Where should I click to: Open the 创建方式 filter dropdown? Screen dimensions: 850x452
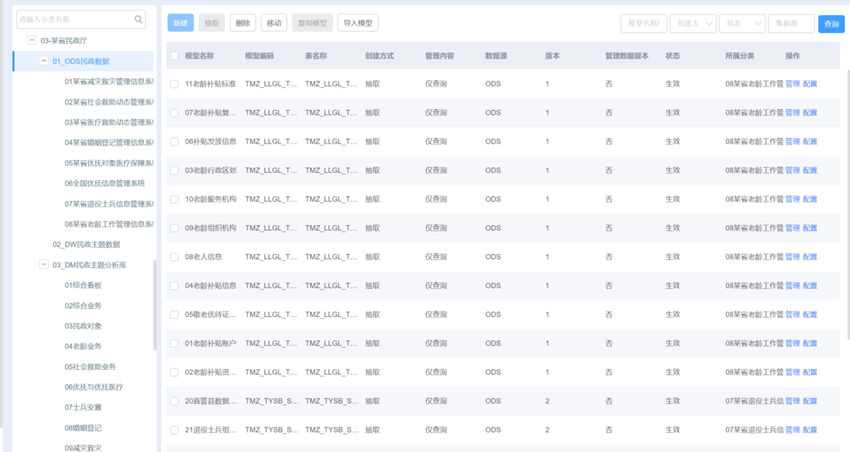[x=692, y=23]
